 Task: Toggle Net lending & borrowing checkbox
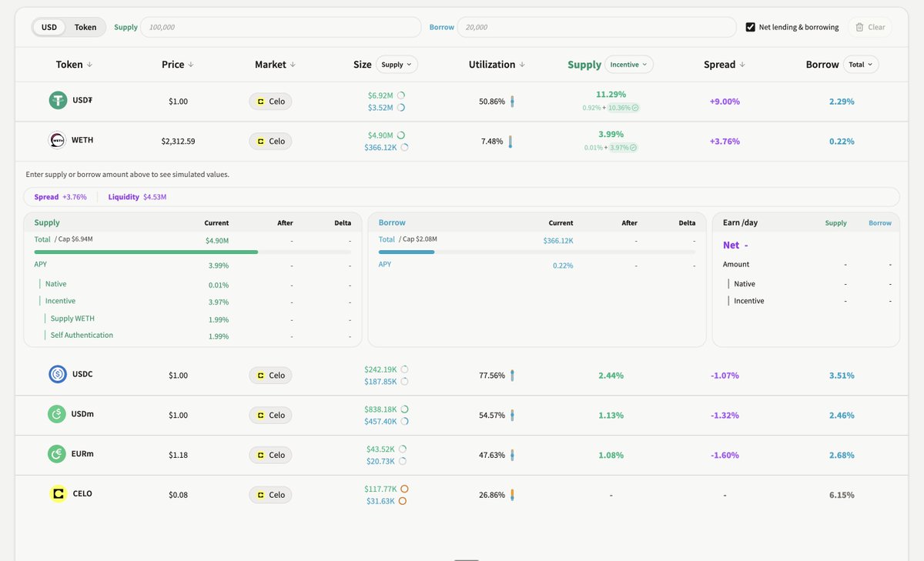(751, 27)
